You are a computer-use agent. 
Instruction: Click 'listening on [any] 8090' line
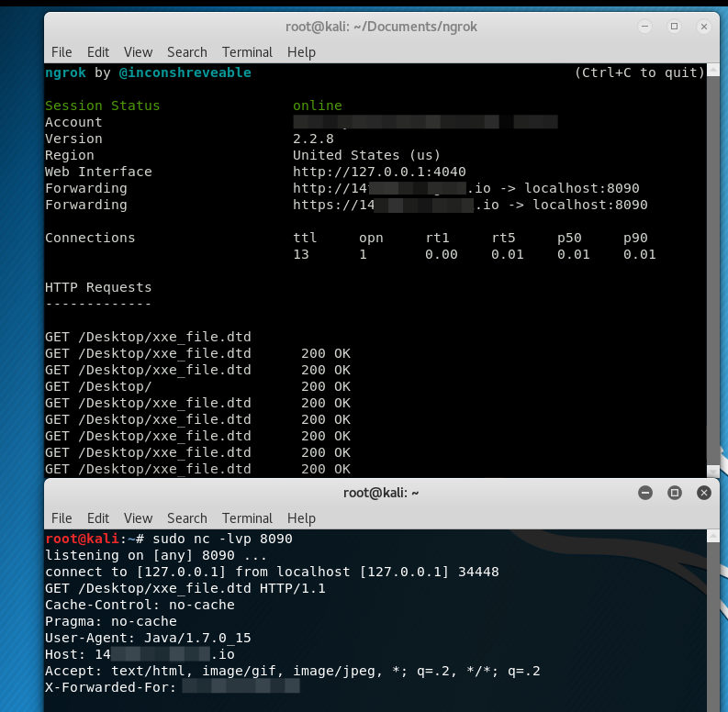point(156,556)
